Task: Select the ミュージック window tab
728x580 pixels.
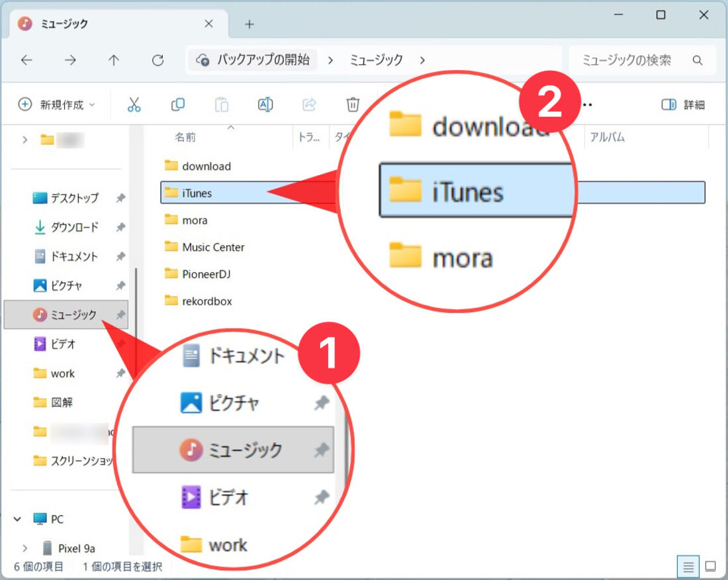Action: 118,24
